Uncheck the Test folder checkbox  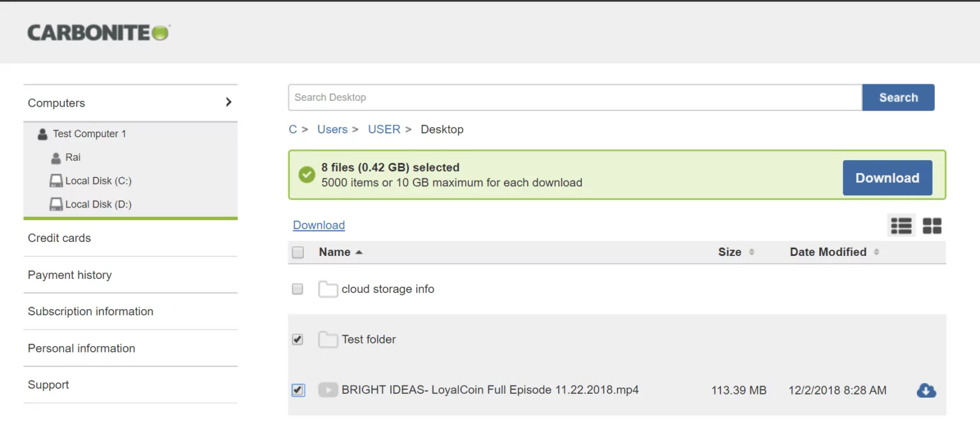(297, 339)
